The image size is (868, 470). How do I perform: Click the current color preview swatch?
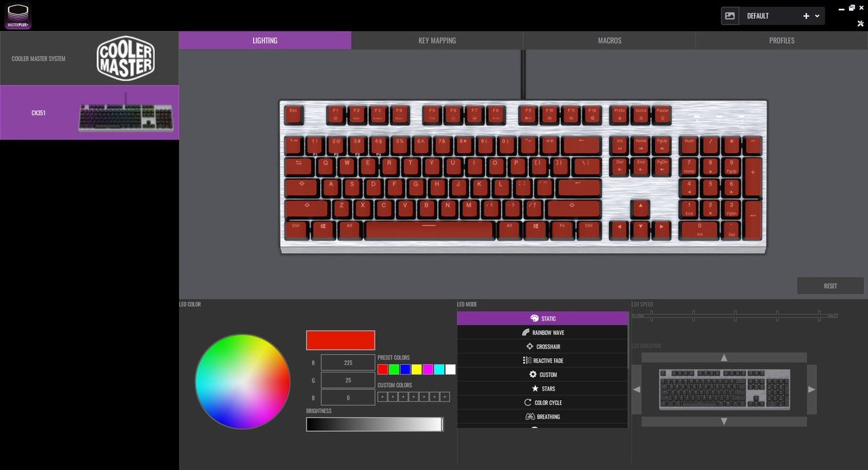pos(340,340)
